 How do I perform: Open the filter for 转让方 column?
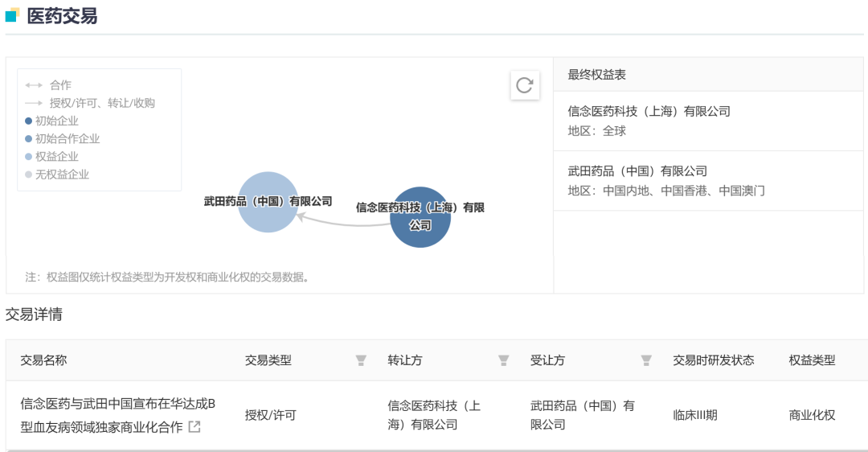(503, 360)
